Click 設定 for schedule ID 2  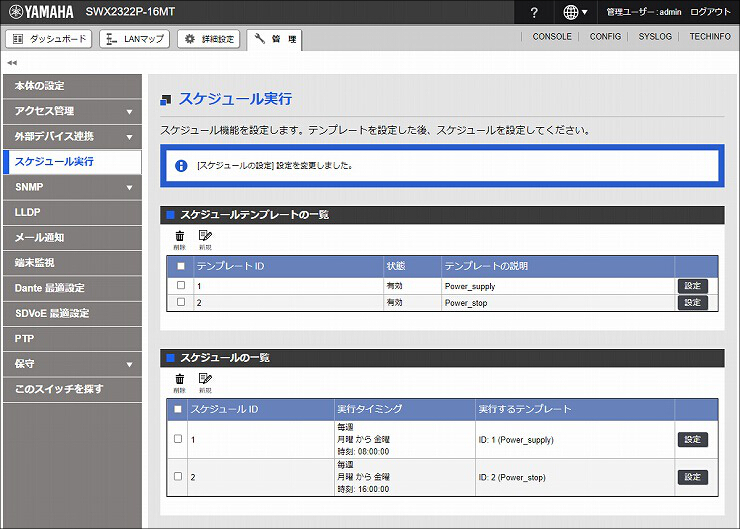[x=693, y=477]
